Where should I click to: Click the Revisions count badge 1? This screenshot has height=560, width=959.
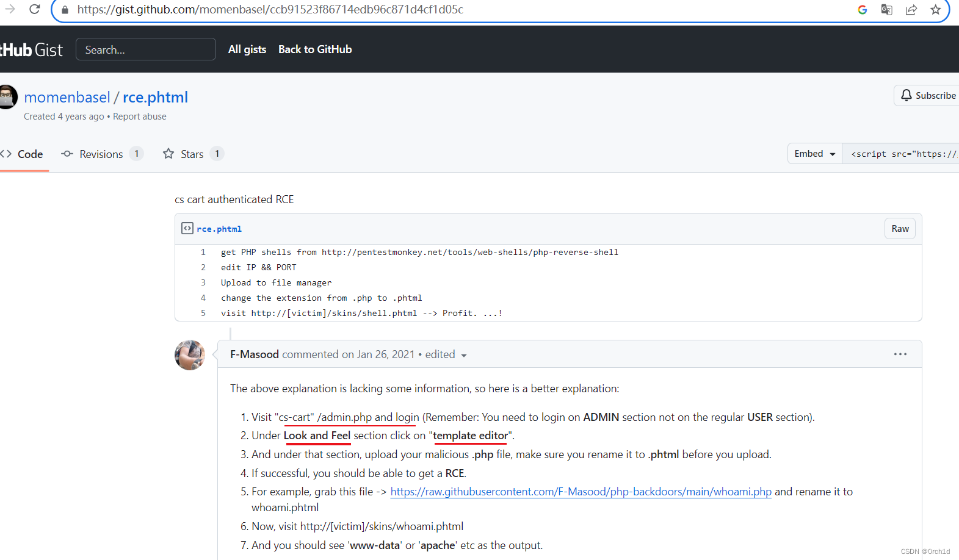(x=137, y=154)
